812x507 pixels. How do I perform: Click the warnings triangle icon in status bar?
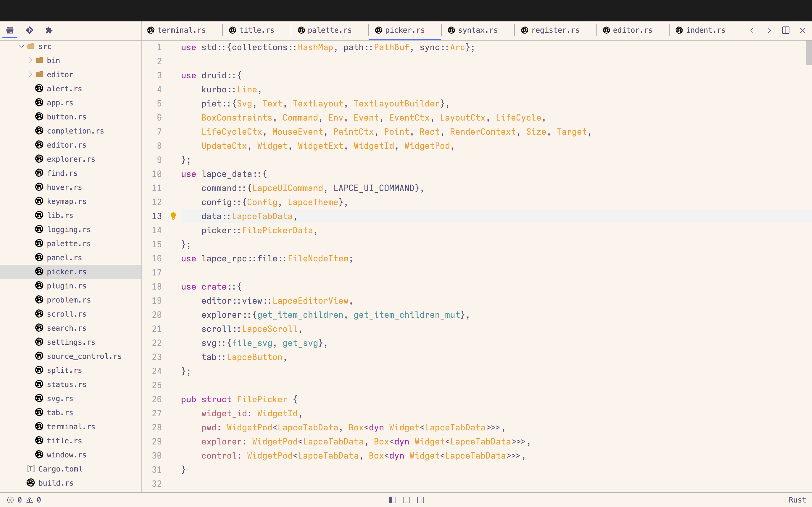[30, 500]
